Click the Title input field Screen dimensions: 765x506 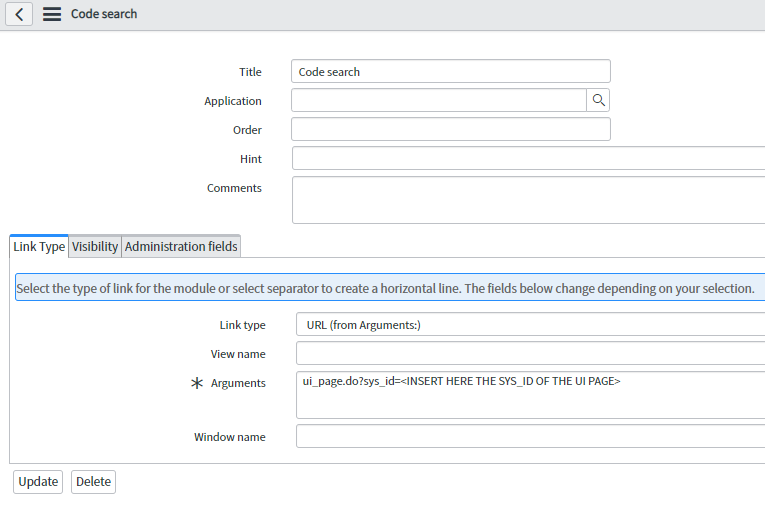click(451, 71)
